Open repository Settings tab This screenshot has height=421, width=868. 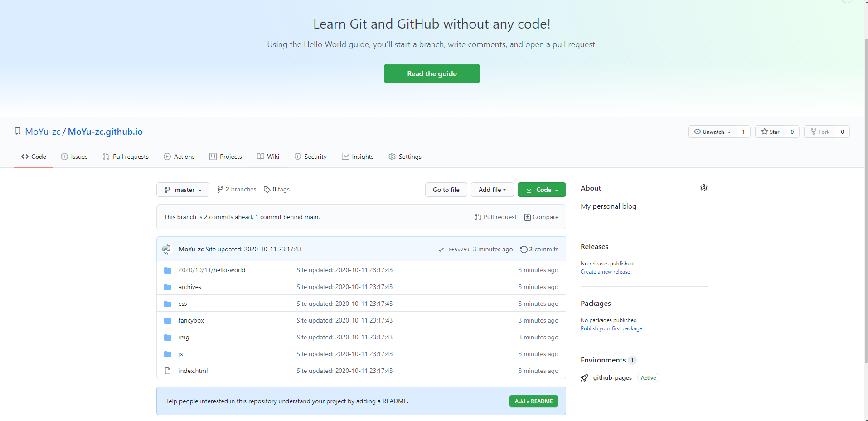(405, 157)
